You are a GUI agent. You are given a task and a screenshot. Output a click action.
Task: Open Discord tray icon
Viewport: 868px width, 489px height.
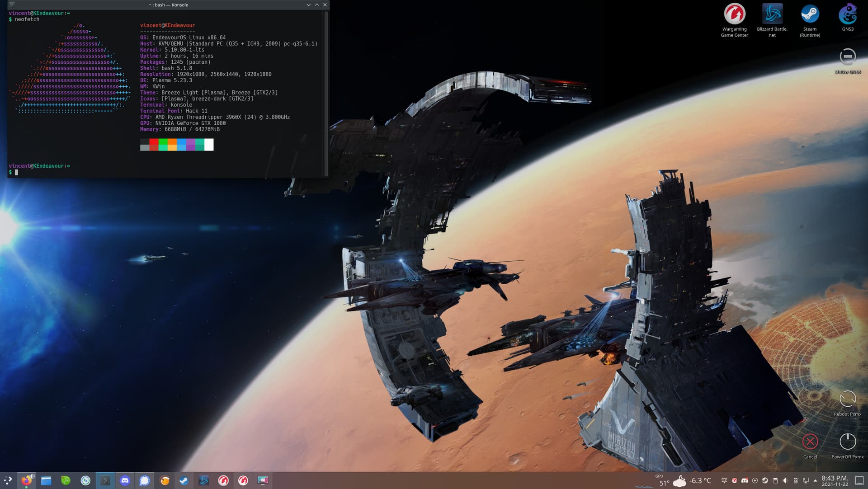[745, 480]
